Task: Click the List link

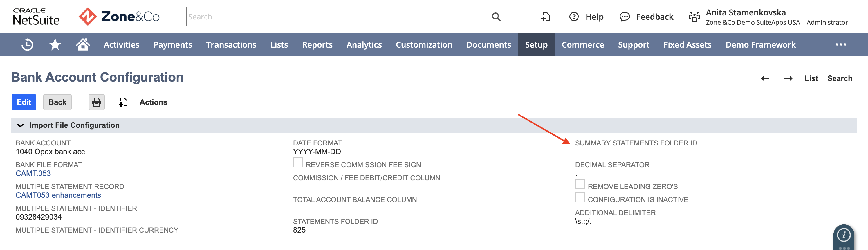Action: click(x=811, y=78)
